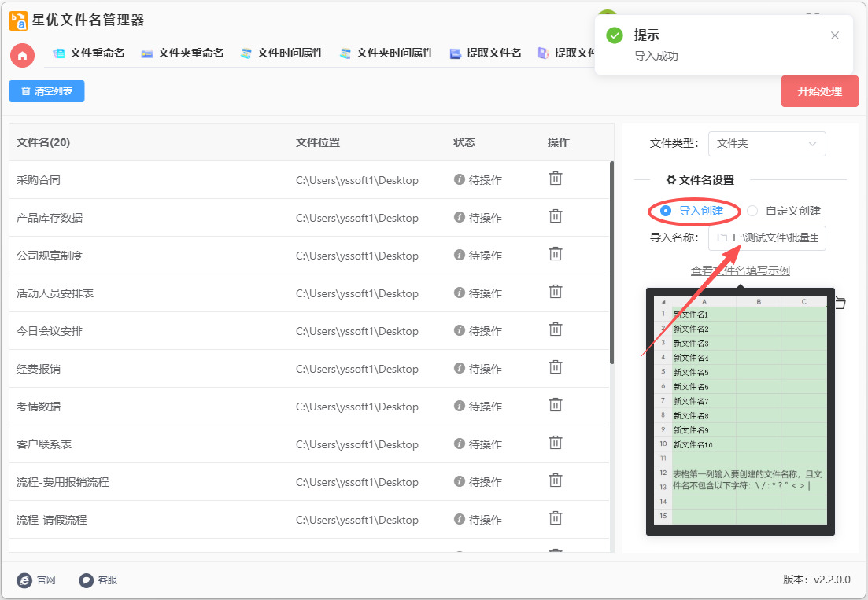Close the 导入成功 notification
The height and width of the screenshot is (600, 868).
click(x=835, y=35)
